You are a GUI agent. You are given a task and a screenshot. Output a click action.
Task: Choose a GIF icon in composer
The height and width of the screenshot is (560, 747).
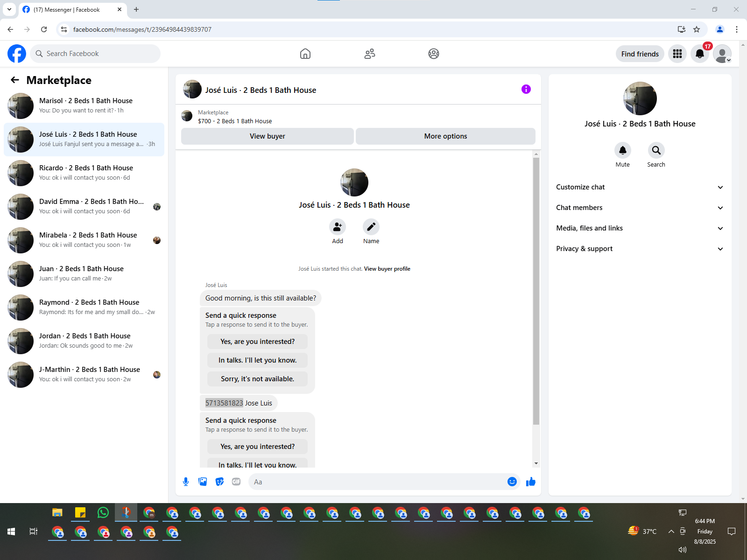pyautogui.click(x=236, y=482)
